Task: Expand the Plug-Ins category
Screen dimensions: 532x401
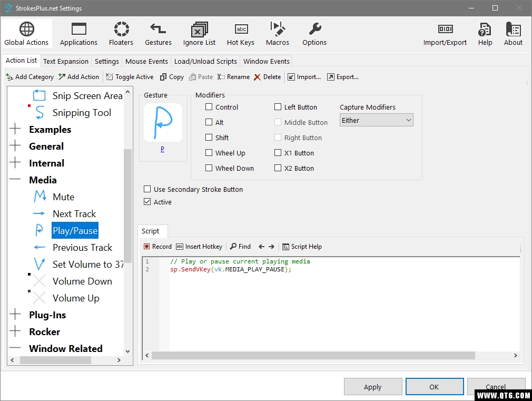Action: click(x=15, y=315)
